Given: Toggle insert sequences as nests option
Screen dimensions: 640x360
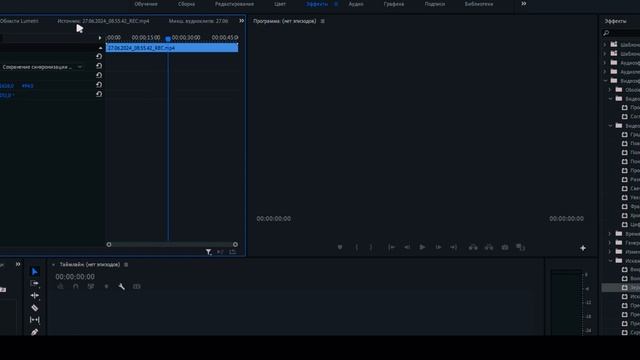Looking at the screenshot, I should tap(60, 287).
